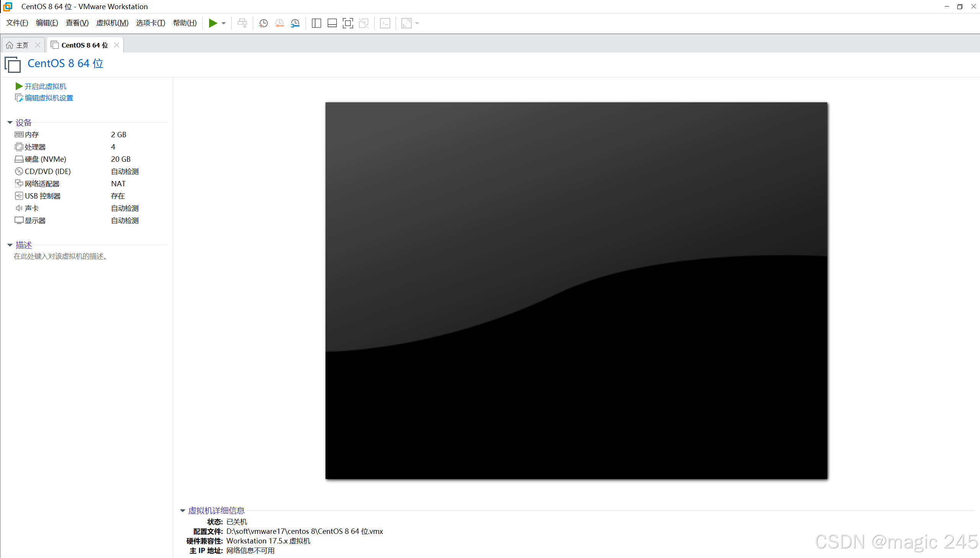Screen dimensions: 980x558
Task: Enter full screen mode icon
Action: coord(348,23)
